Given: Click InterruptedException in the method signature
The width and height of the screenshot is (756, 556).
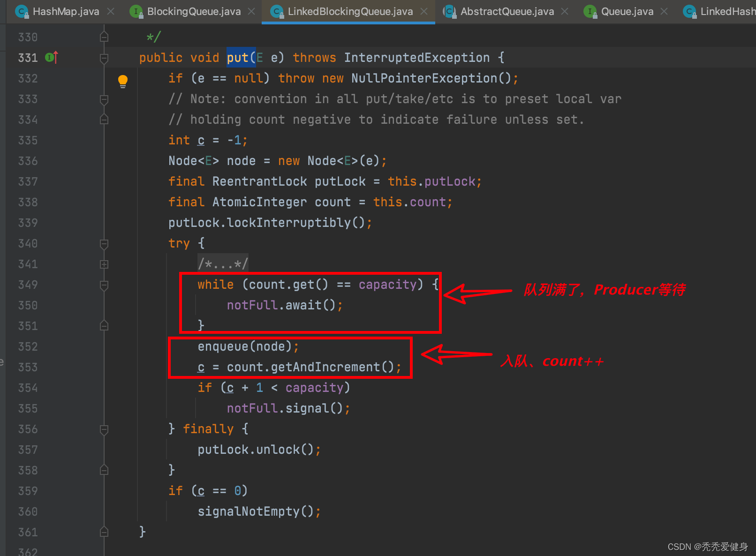Looking at the screenshot, I should (x=416, y=58).
